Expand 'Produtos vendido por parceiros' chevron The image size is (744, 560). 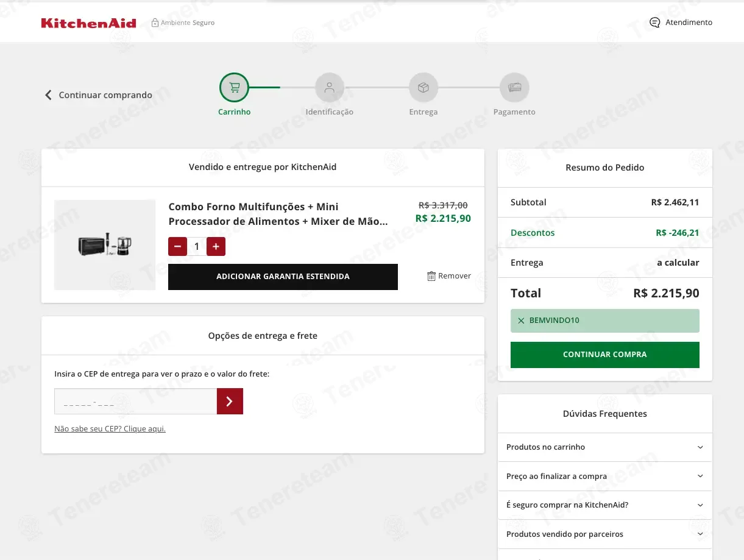coord(700,534)
